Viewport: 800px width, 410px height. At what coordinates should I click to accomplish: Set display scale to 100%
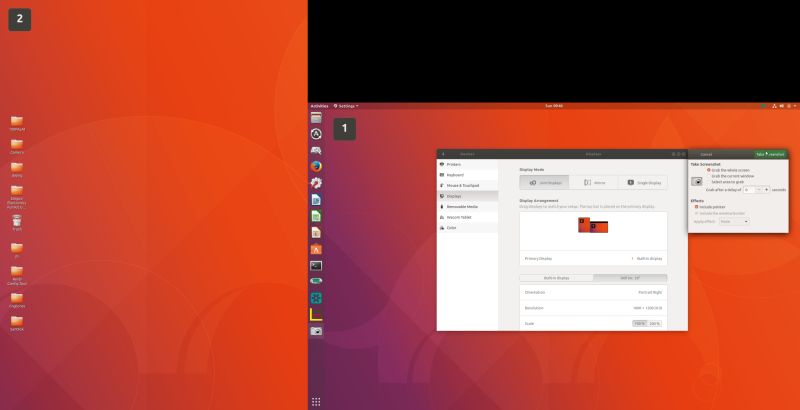640,323
